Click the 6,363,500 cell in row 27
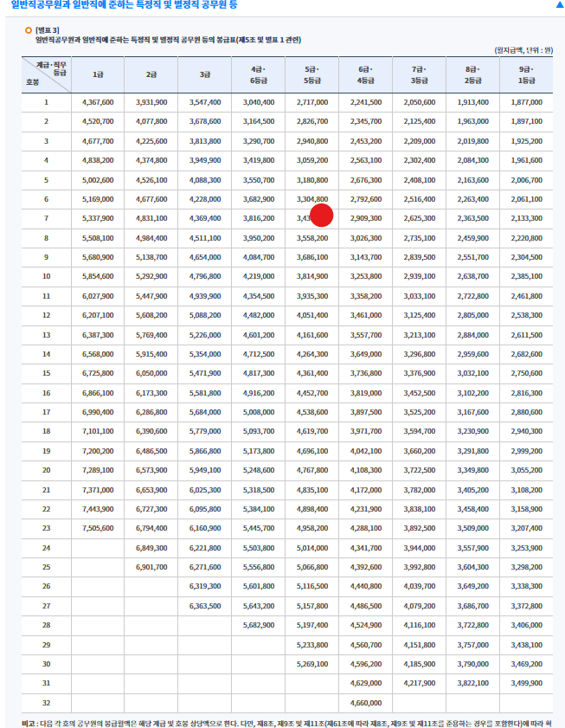 click(205, 606)
